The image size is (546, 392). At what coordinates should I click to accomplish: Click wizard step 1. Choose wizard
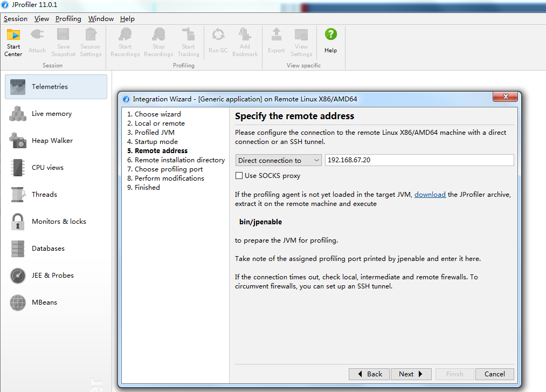click(x=154, y=114)
